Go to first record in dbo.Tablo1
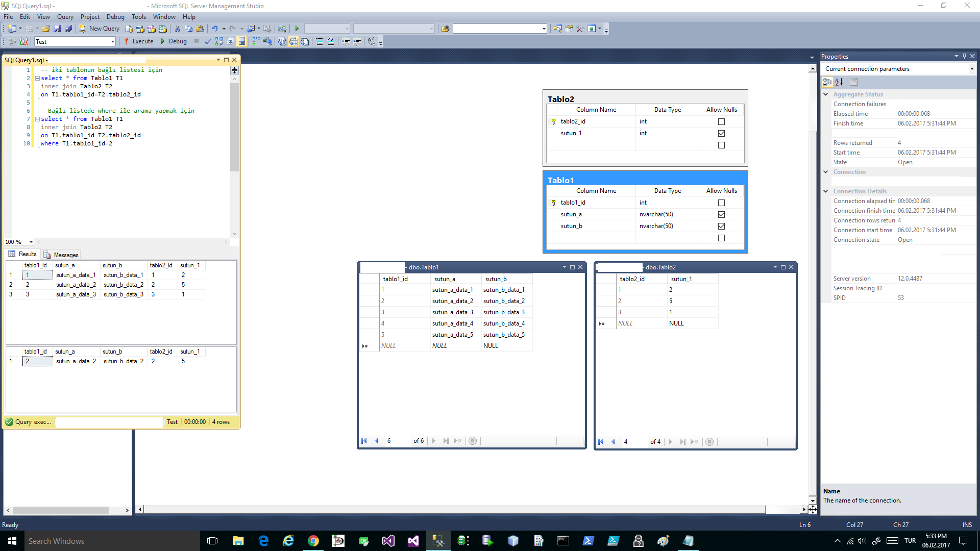The width and height of the screenshot is (980, 551). click(364, 441)
